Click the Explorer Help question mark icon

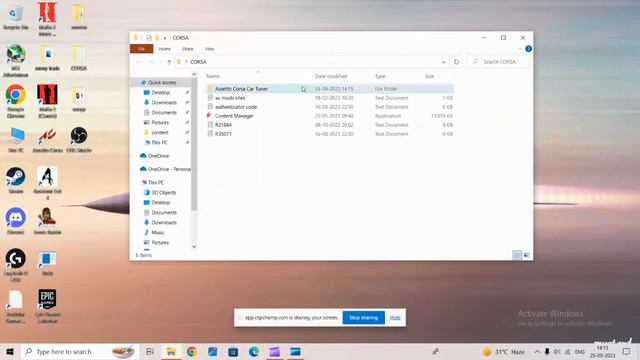coord(529,49)
